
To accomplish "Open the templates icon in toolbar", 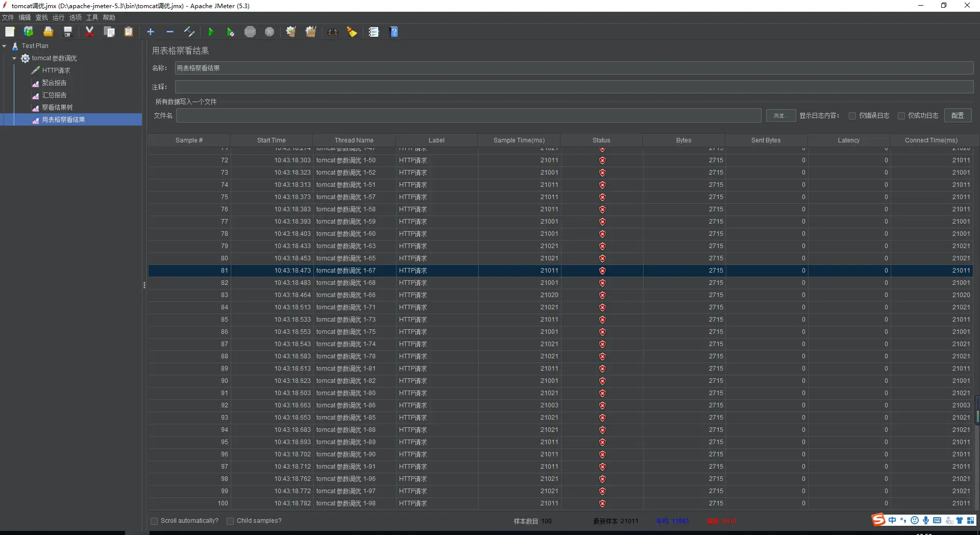I will pyautogui.click(x=29, y=32).
